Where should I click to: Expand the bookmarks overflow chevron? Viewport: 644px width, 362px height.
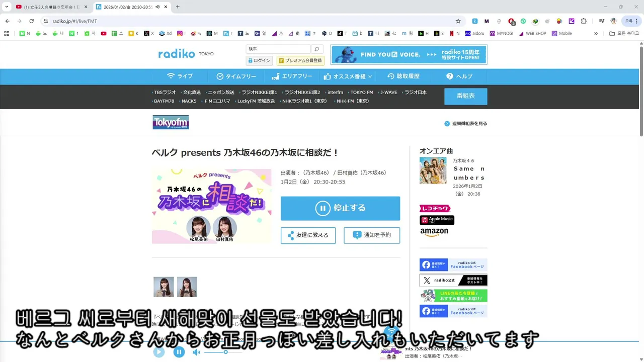(596, 34)
